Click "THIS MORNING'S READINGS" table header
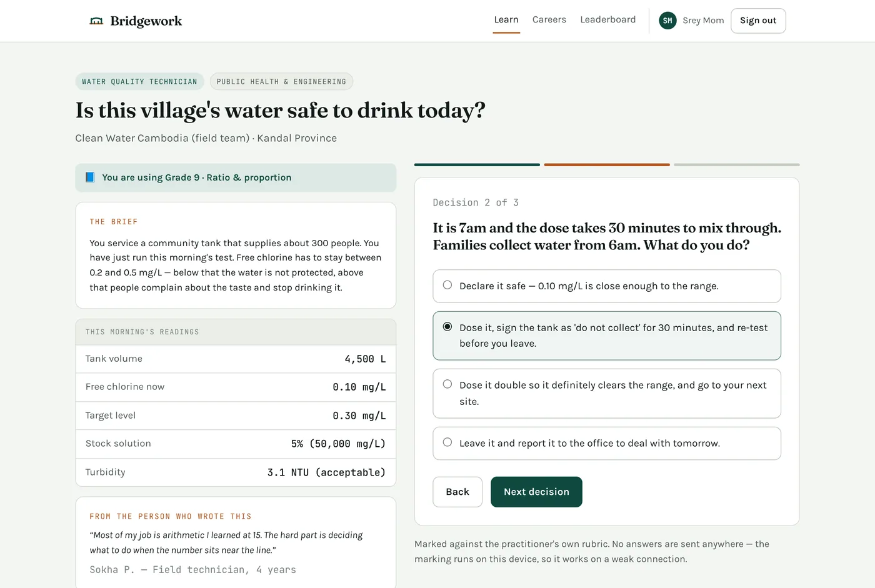 click(142, 332)
